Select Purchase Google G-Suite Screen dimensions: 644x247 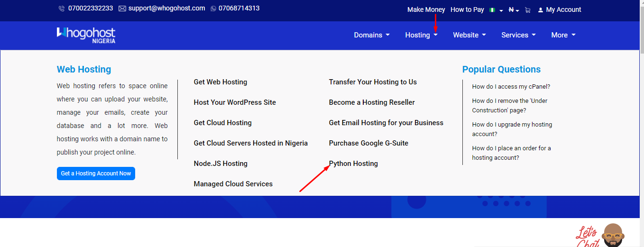[x=368, y=143]
